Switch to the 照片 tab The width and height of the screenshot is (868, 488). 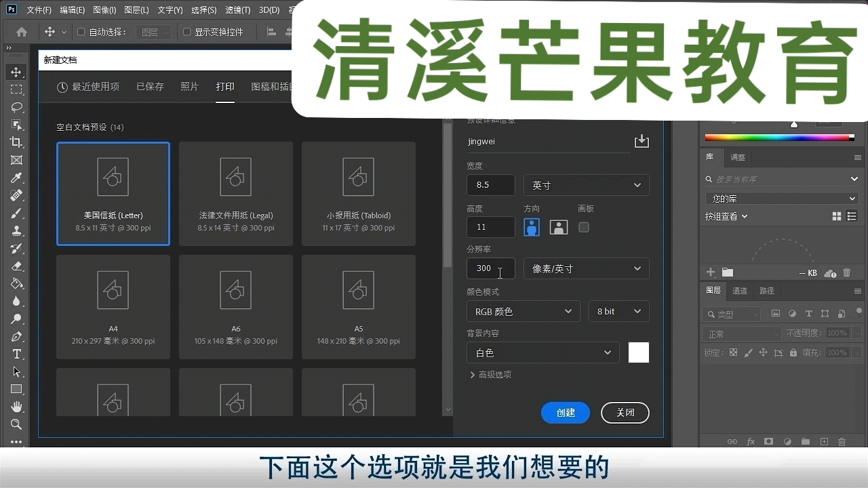pos(190,87)
